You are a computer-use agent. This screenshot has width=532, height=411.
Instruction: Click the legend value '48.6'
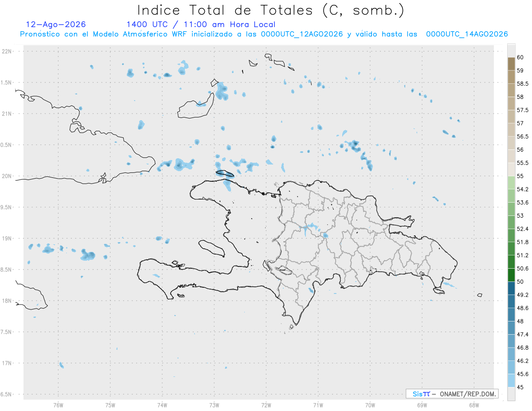pyautogui.click(x=523, y=308)
